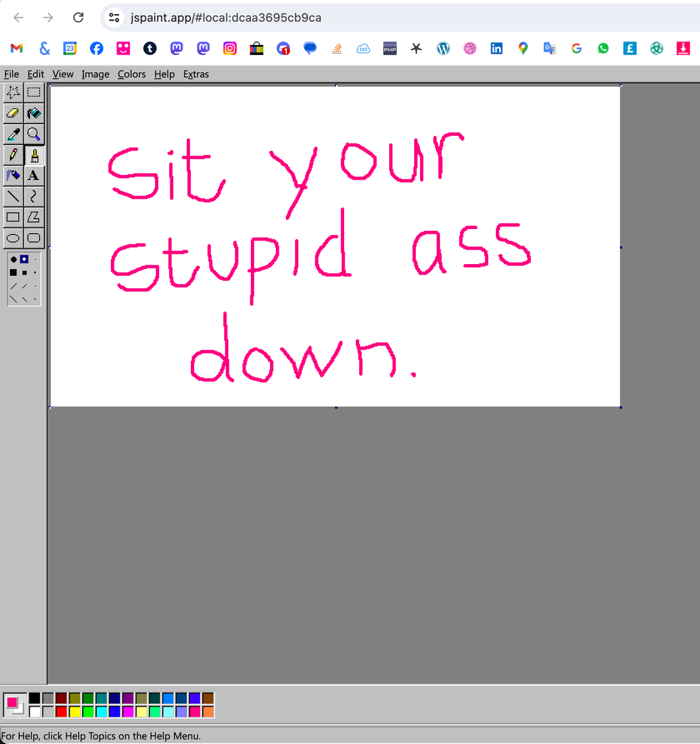
Task: Open the Extras menu
Action: click(195, 74)
